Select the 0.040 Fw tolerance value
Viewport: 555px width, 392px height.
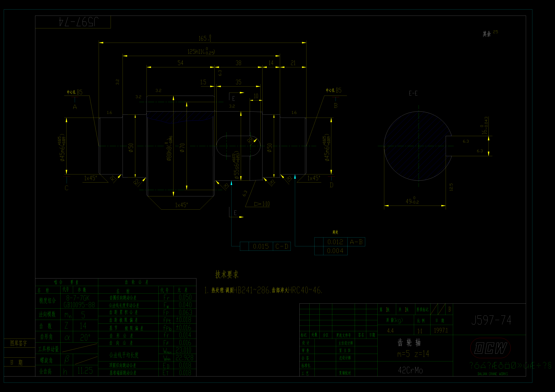coord(185,305)
